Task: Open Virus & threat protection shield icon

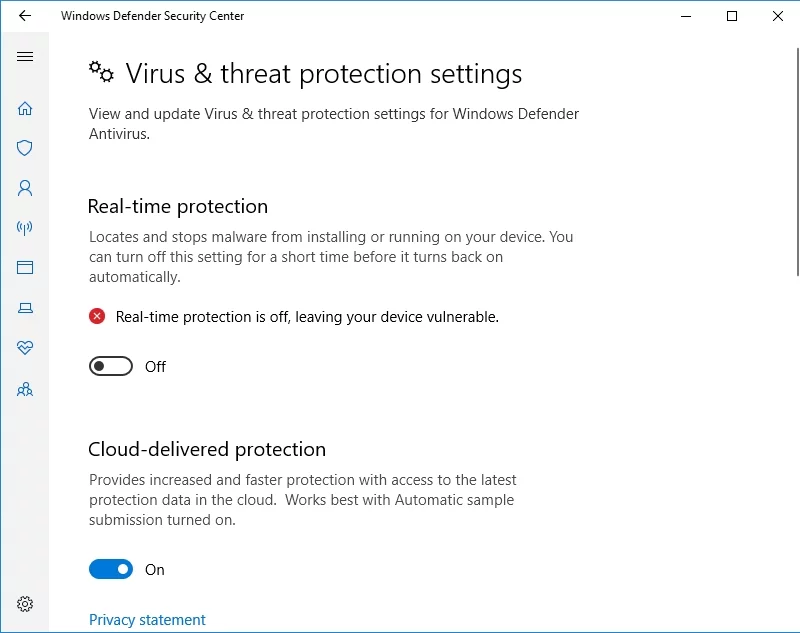Action: pyautogui.click(x=25, y=148)
